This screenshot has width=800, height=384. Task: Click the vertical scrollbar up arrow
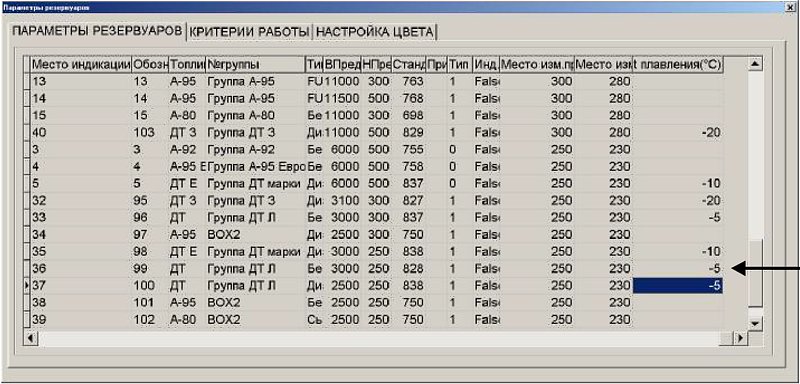756,64
